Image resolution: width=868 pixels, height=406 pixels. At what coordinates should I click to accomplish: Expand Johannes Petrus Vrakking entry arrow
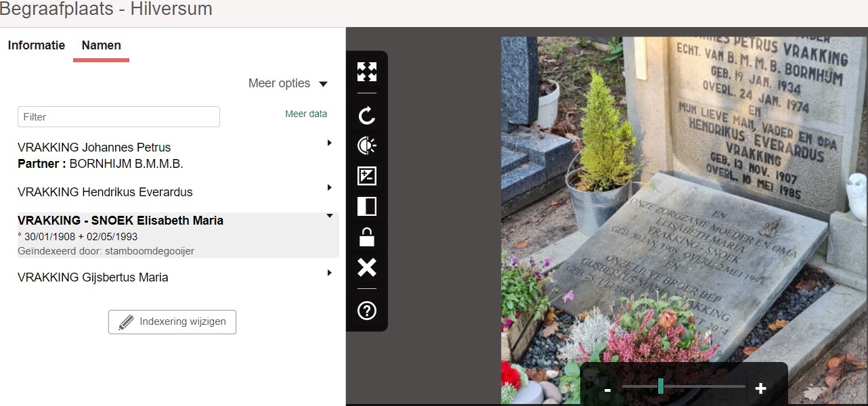click(x=329, y=143)
